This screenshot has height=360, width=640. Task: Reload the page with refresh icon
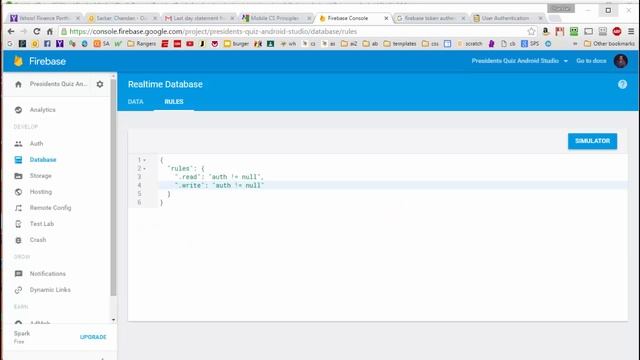[x=37, y=31]
